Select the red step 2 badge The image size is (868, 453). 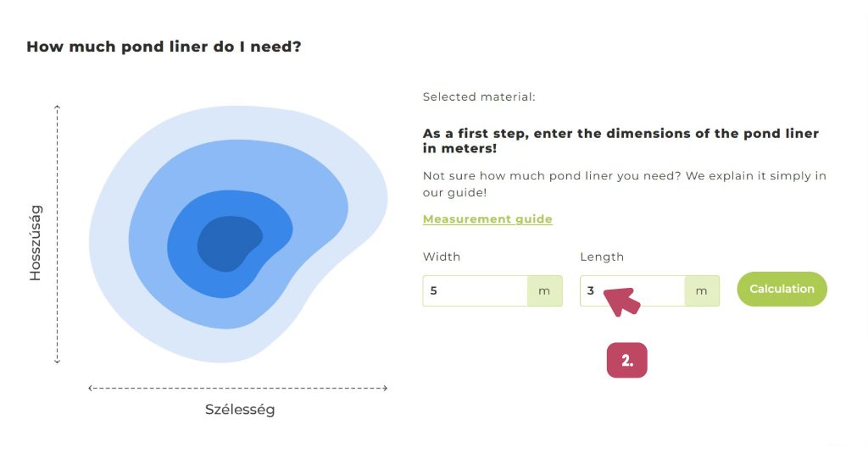click(626, 360)
